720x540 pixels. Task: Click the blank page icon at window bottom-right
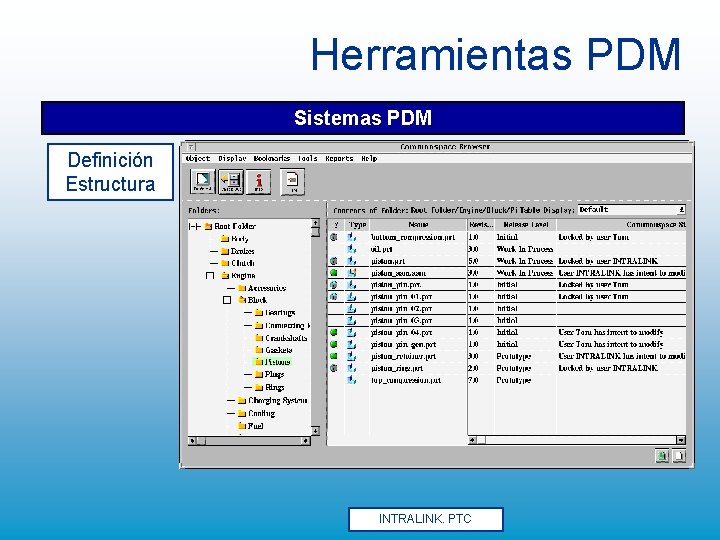click(x=679, y=456)
